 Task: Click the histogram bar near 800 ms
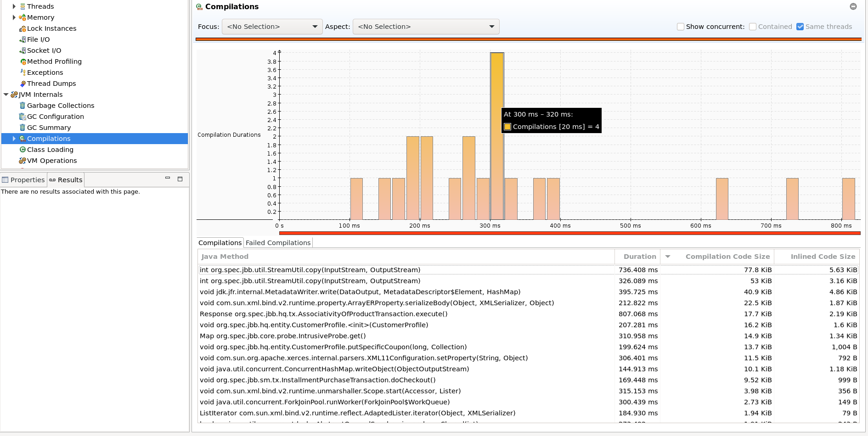tap(848, 199)
